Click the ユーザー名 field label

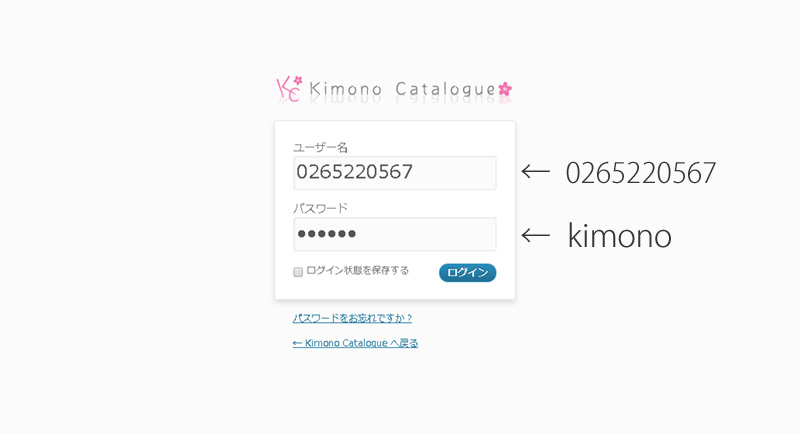point(320,148)
